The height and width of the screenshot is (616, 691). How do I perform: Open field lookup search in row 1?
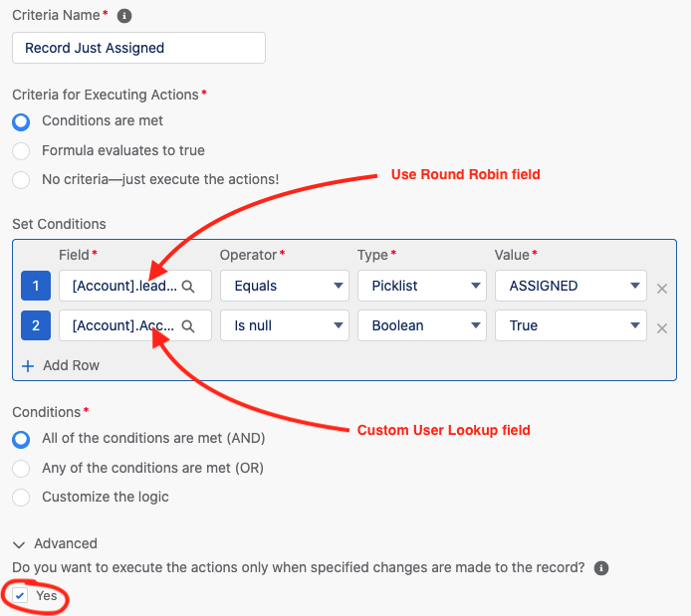[x=188, y=287]
